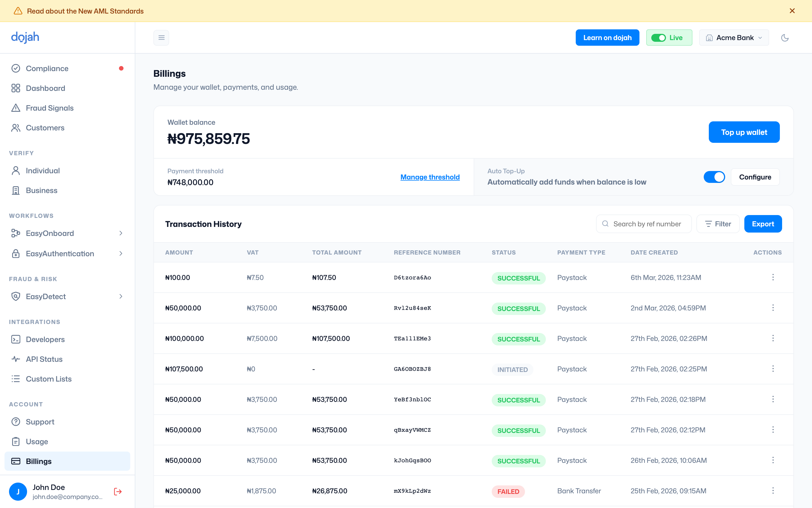The image size is (812, 508).
Task: Open actions menu for D6tzora6Ao transaction
Action: pyautogui.click(x=773, y=277)
